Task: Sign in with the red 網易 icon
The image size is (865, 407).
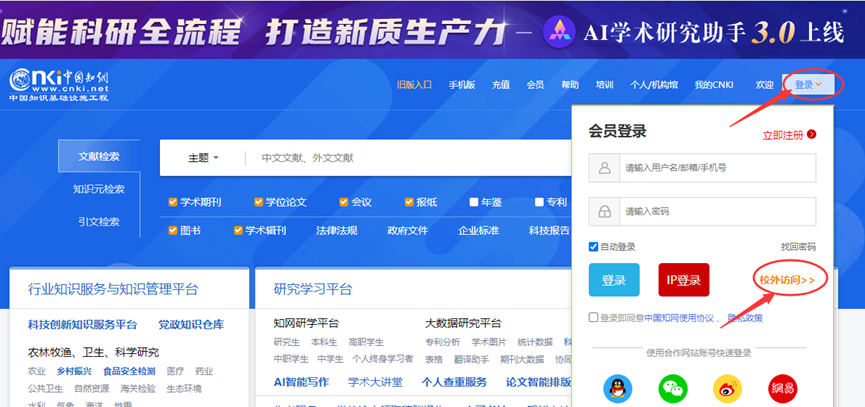Action: pyautogui.click(x=783, y=389)
